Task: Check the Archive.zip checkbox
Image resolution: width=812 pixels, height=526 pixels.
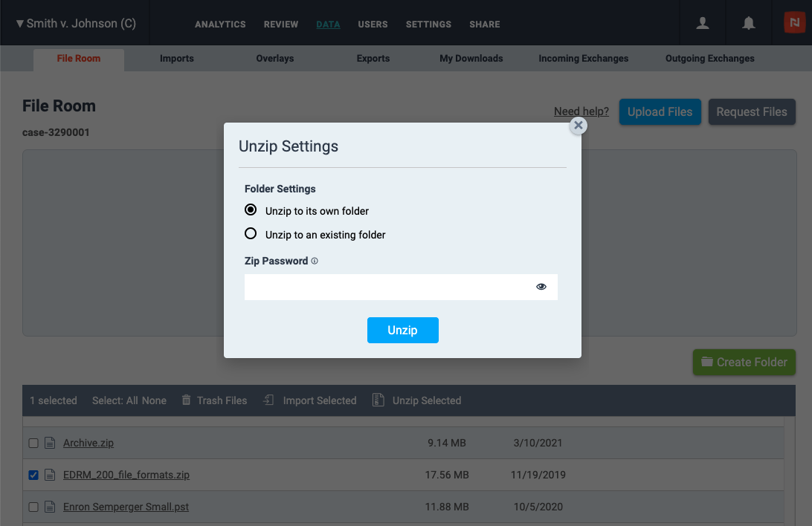Action: tap(33, 444)
